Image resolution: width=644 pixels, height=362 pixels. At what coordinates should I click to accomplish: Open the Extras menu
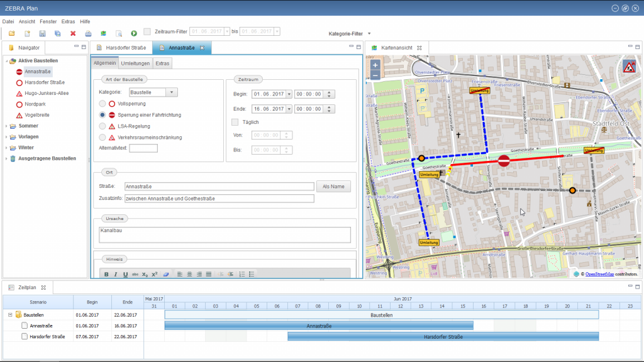coord(68,21)
